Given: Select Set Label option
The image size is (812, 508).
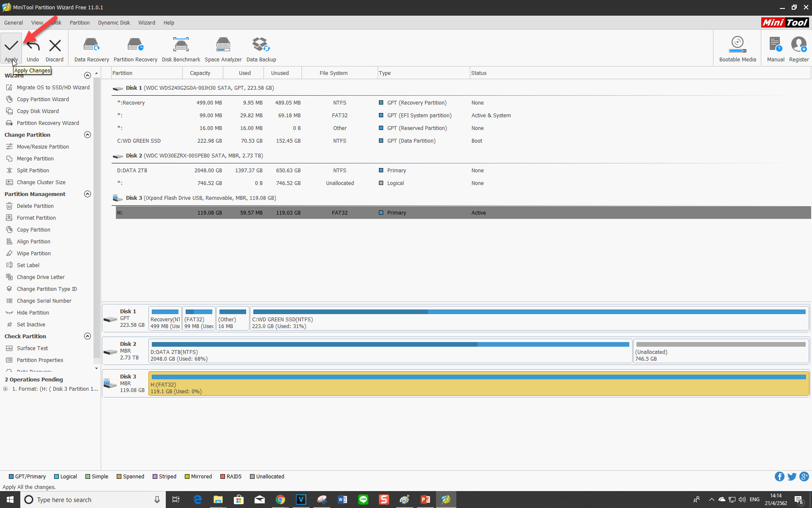Looking at the screenshot, I should 28,265.
